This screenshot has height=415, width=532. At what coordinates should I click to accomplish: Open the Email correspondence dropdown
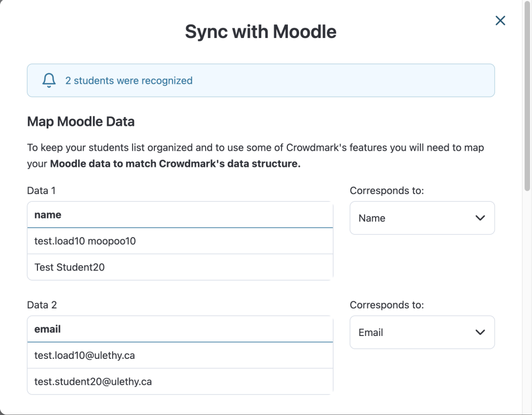point(422,332)
